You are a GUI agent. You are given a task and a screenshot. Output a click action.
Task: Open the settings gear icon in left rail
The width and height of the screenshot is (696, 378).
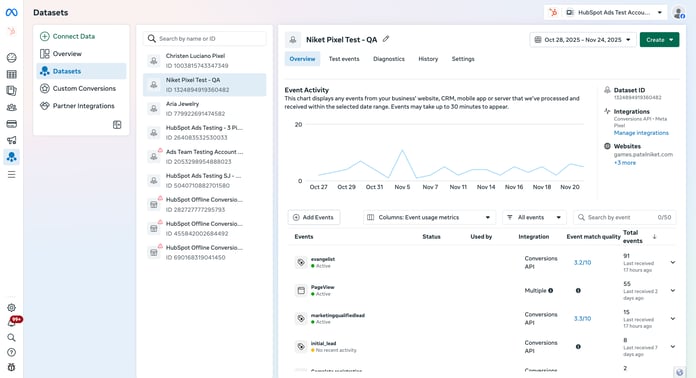(x=12, y=307)
